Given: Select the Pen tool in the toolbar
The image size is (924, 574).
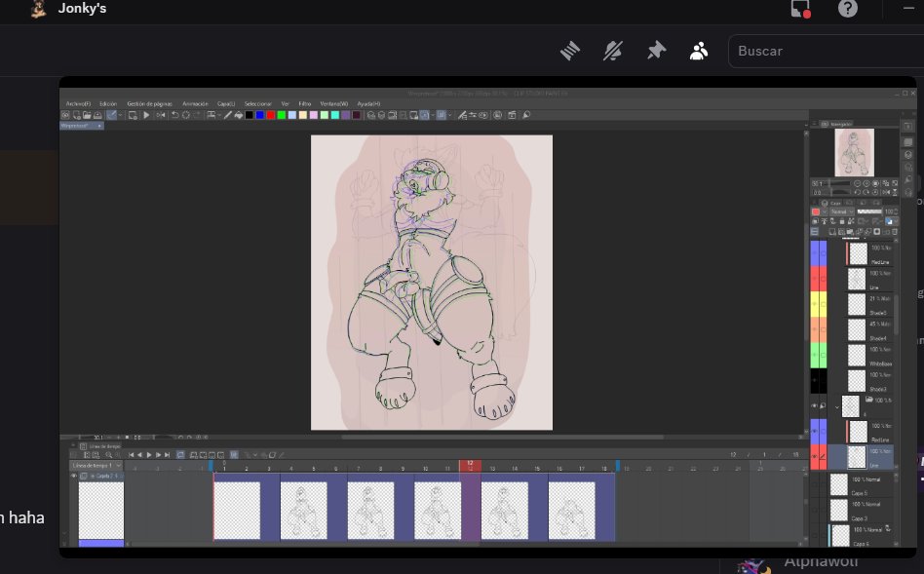Looking at the screenshot, I should [x=227, y=115].
